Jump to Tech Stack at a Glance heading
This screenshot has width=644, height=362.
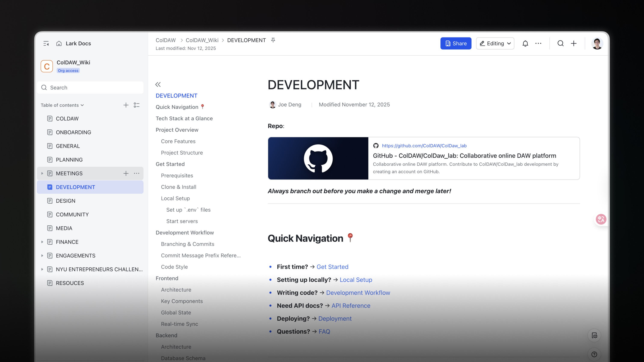pos(184,118)
